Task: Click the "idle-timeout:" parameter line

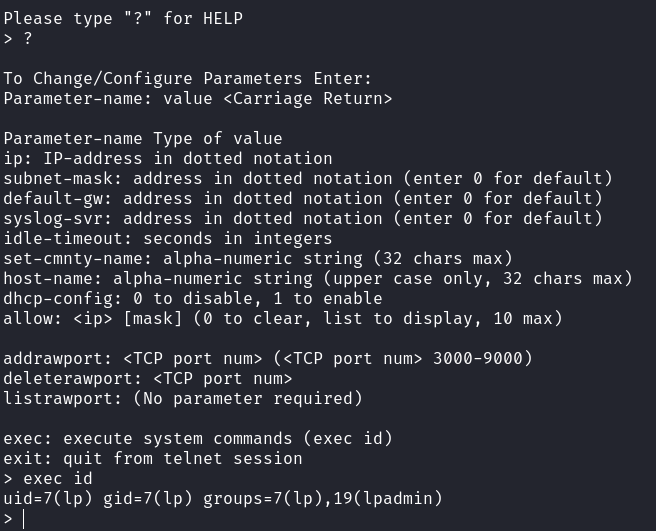Action: pyautogui.click(x=168, y=238)
